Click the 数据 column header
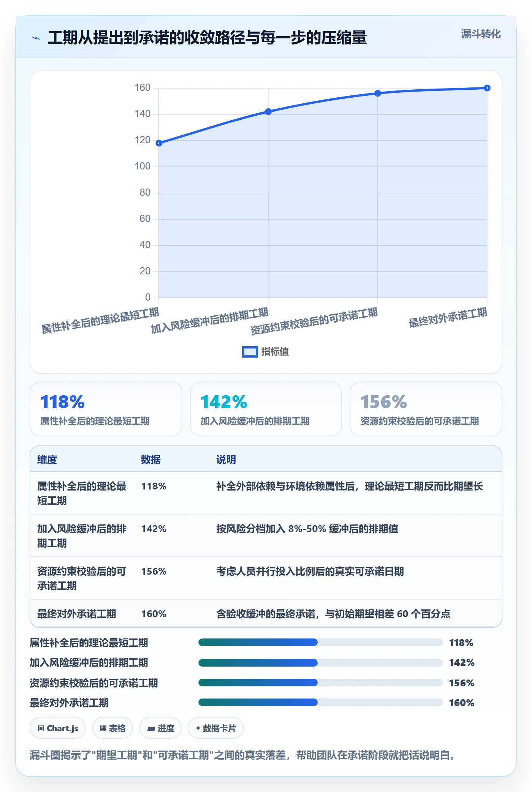This screenshot has width=532, height=792. pyautogui.click(x=151, y=459)
